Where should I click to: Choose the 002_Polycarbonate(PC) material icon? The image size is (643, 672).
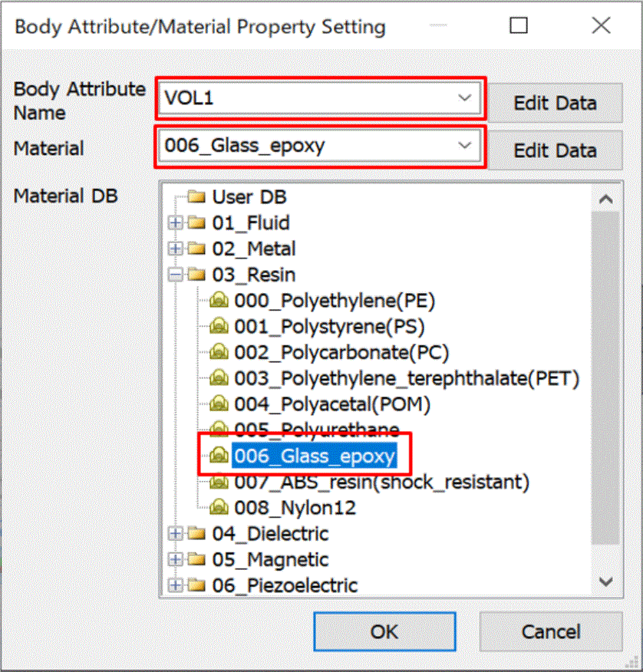pos(219,352)
